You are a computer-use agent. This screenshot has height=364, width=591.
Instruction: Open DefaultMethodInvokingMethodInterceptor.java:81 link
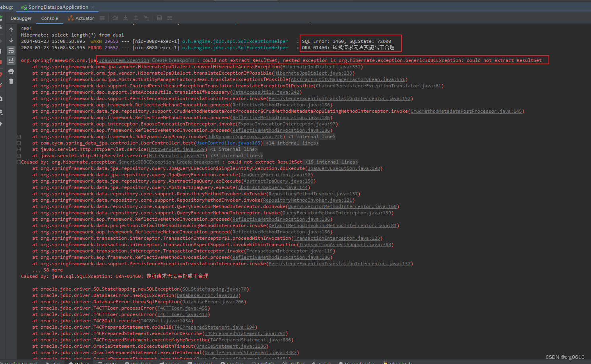pos(333,225)
